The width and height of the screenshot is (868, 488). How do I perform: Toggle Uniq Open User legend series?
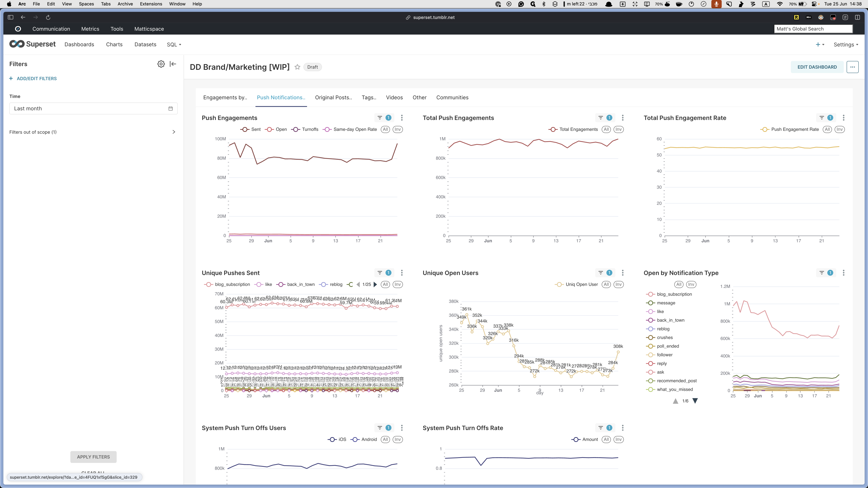pos(577,284)
